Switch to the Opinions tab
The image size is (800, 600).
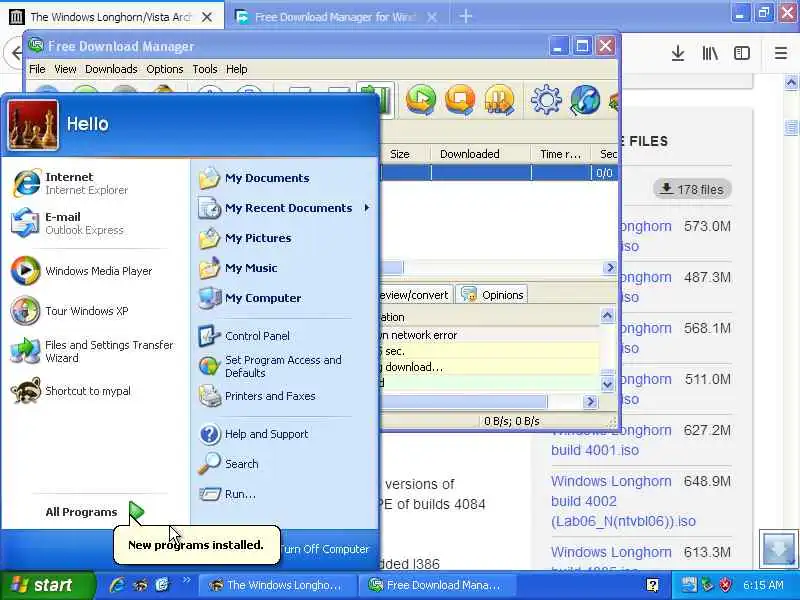492,295
